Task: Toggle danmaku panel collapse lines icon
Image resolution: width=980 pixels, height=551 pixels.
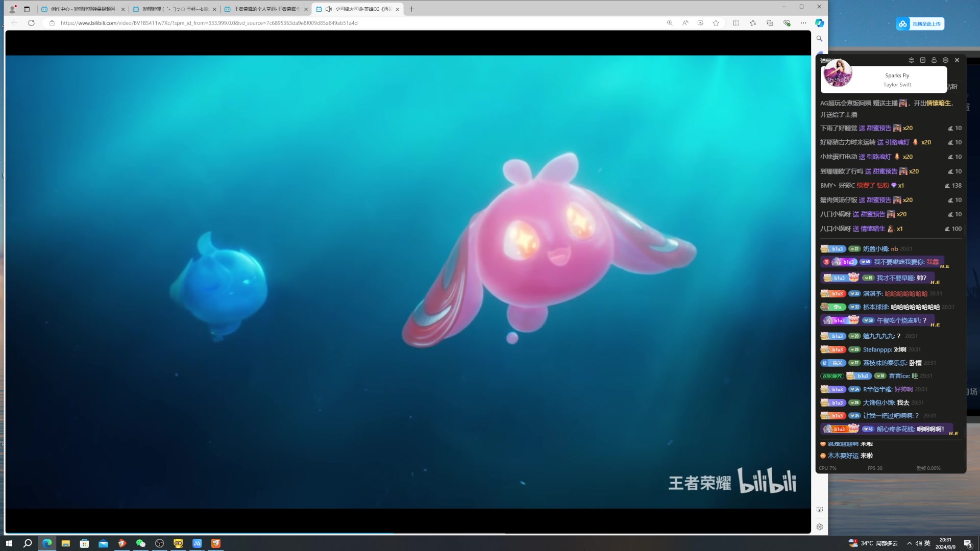Action: pos(911,60)
